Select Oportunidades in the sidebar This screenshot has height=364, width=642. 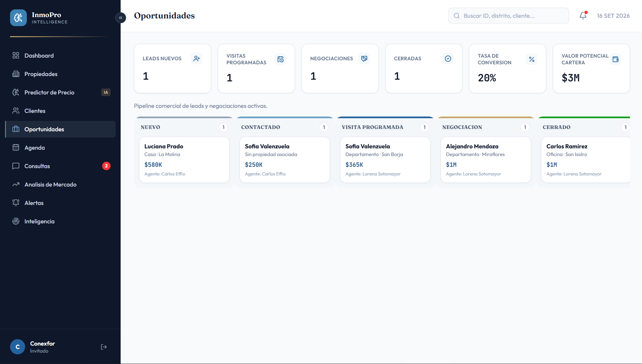pos(60,129)
